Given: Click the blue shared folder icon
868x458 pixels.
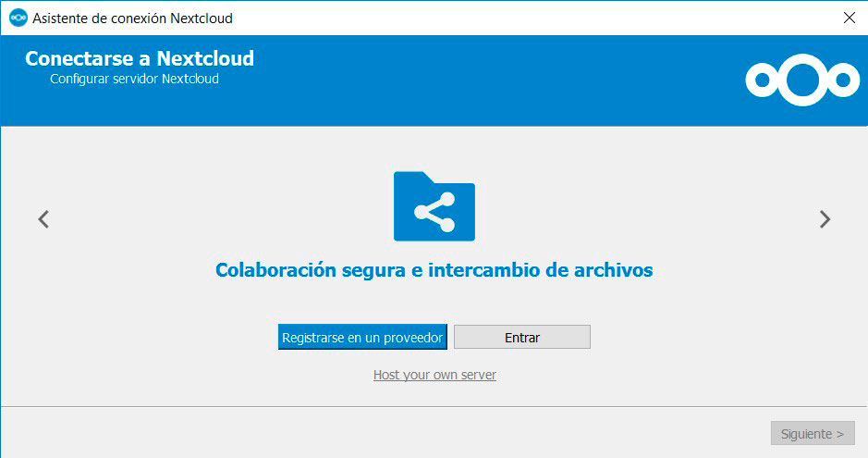Looking at the screenshot, I should coord(434,206).
